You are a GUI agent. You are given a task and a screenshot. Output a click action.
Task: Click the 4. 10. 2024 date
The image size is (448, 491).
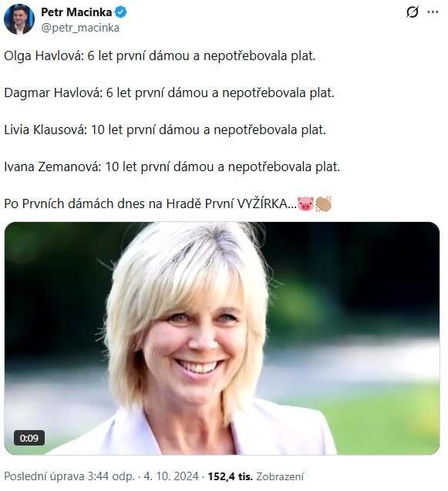[171, 476]
